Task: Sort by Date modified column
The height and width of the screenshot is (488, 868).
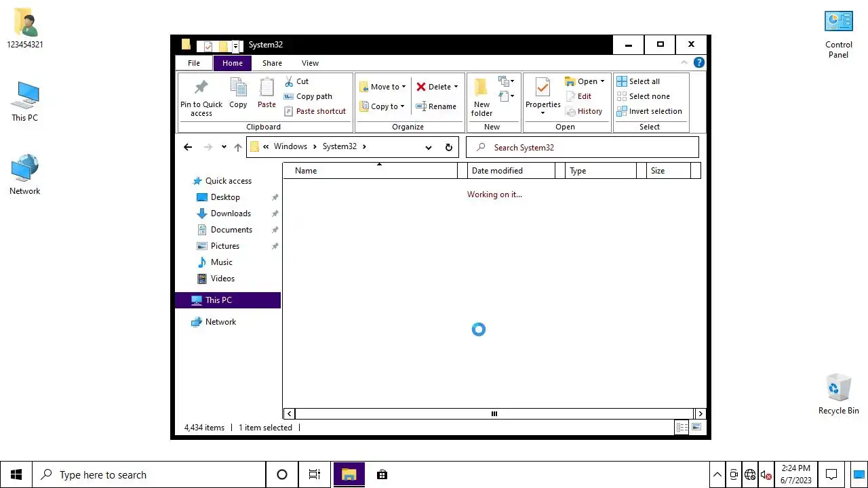Action: click(511, 171)
